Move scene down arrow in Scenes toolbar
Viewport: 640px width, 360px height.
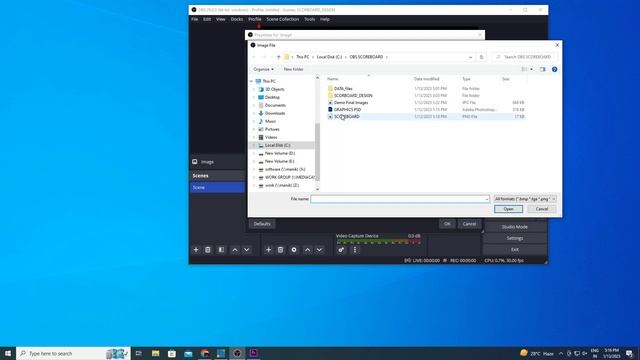point(247,250)
